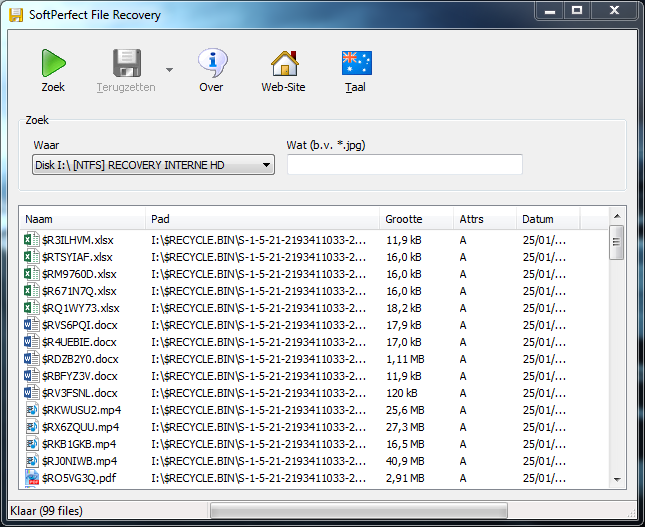
Task: Click Excel icon of $RTSYIAF.xlsx
Action: [32, 257]
